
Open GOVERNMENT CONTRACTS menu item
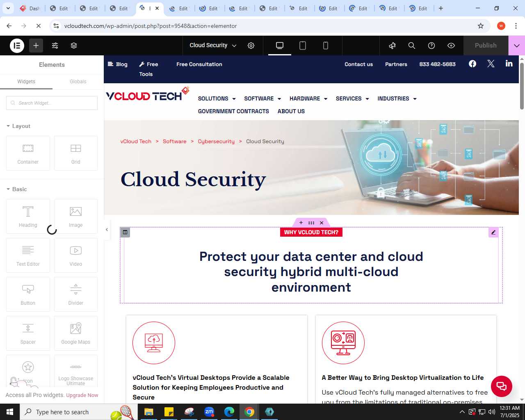233,111
